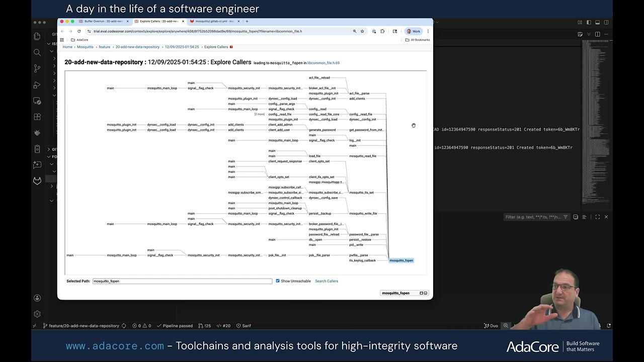
Task: Switch to the Explore Callers tab
Action: point(158,21)
